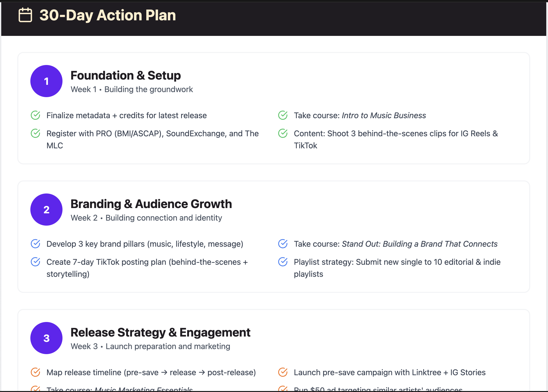Click Week 2 Building connection and identity subtitle
The image size is (548, 392).
146,218
